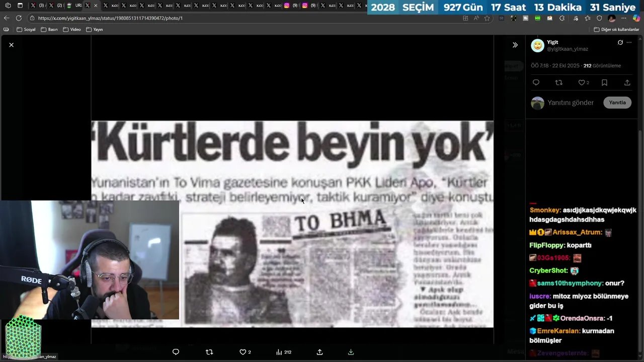Open the Grok explain-post icon

[620, 42]
